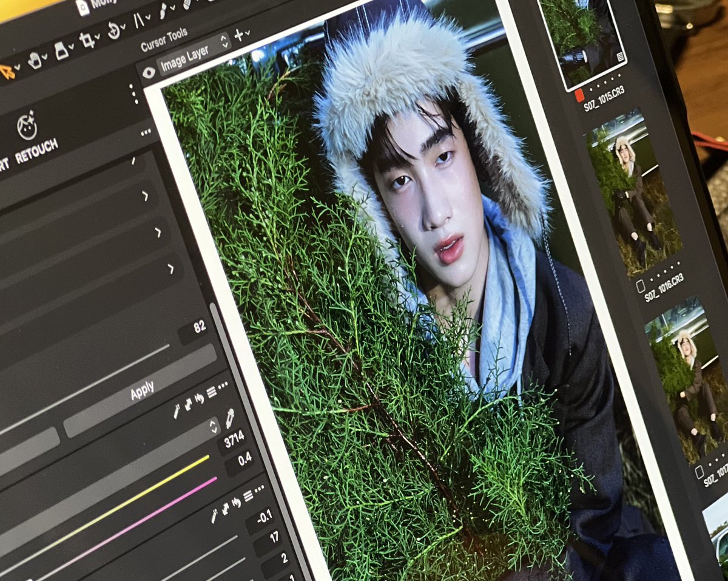Image resolution: width=728 pixels, height=581 pixels.
Task: Select thumbnail S07_1016.CR3 in browser
Action: (x=635, y=193)
